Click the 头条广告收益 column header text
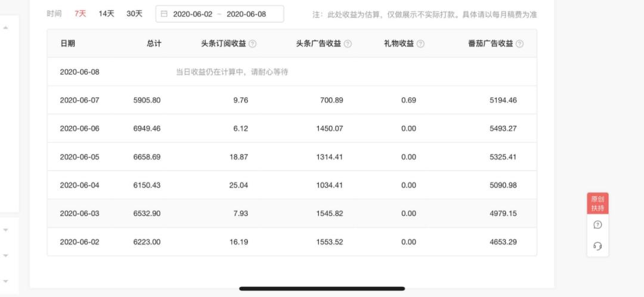The width and height of the screenshot is (644, 297). pos(318,44)
